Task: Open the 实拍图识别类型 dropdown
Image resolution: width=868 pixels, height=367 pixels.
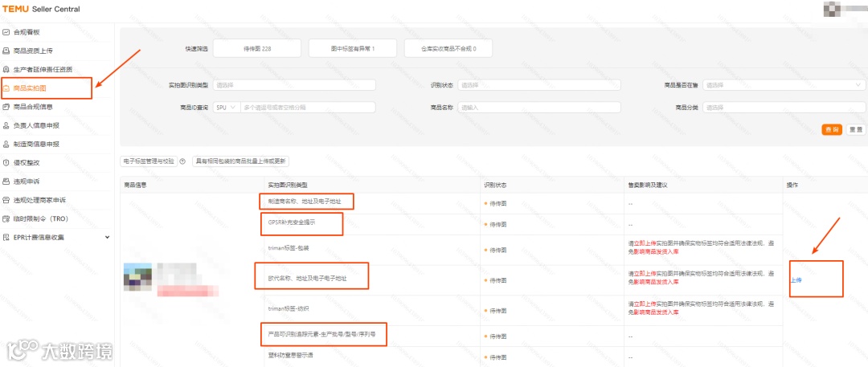Action: coord(294,85)
